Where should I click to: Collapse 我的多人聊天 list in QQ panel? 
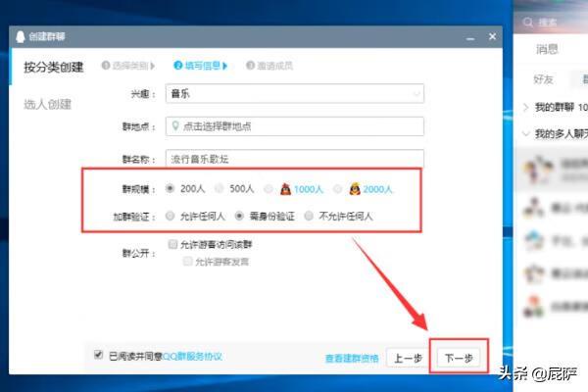[525, 133]
